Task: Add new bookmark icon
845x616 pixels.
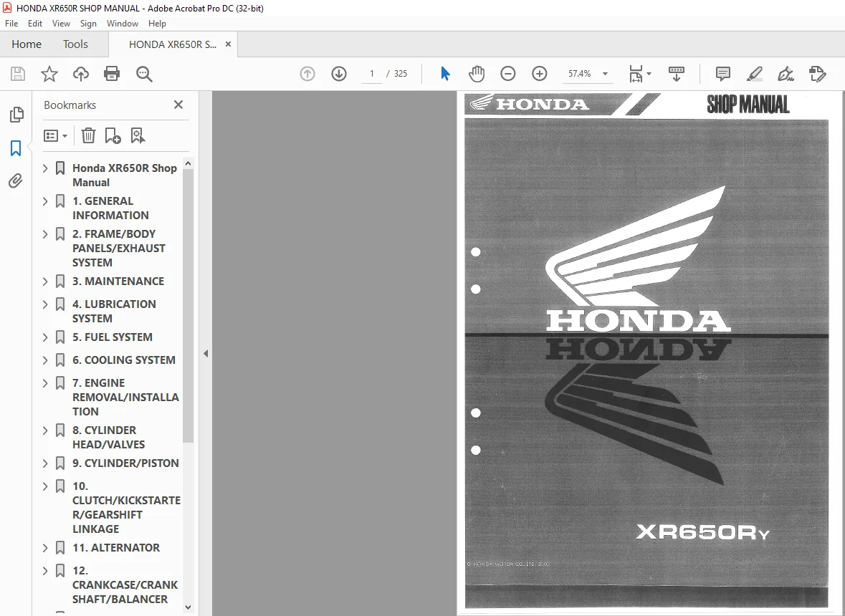Action: pyautogui.click(x=113, y=135)
